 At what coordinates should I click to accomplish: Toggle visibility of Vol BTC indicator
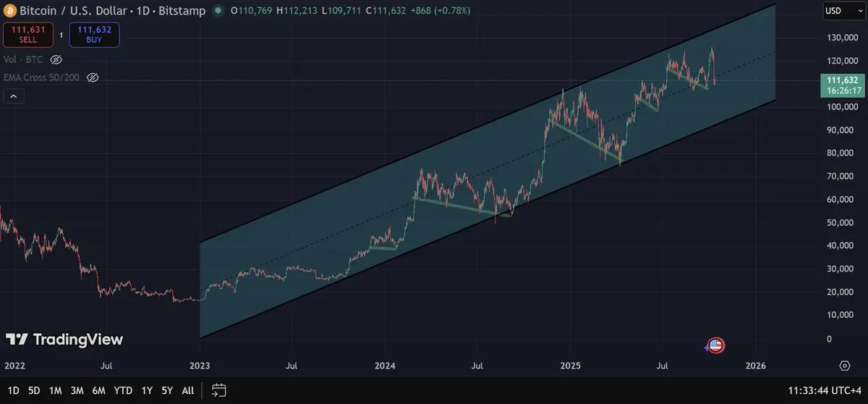tap(56, 59)
